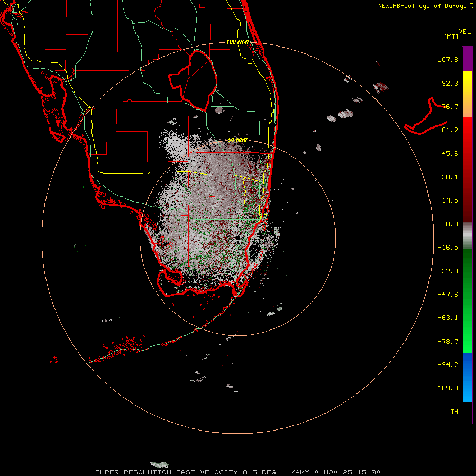This screenshot has width=476, height=476.
Task: Click the black radar site dot
Action: click(x=237, y=237)
